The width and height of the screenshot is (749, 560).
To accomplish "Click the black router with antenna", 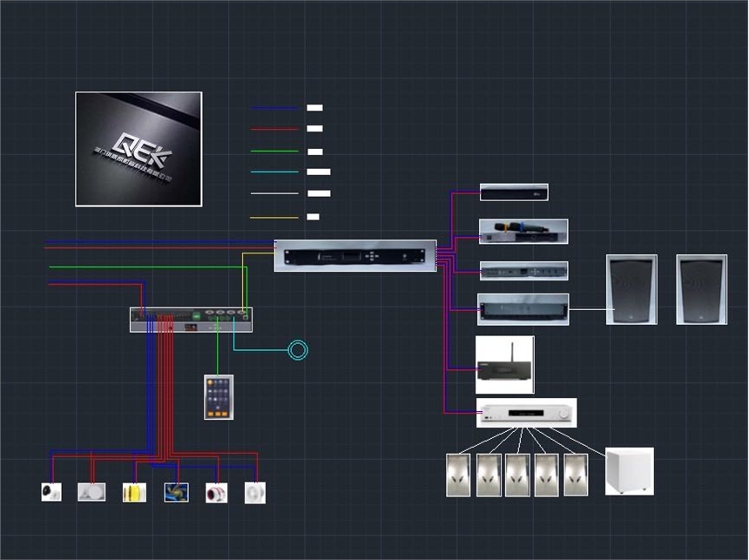I will pos(504,365).
